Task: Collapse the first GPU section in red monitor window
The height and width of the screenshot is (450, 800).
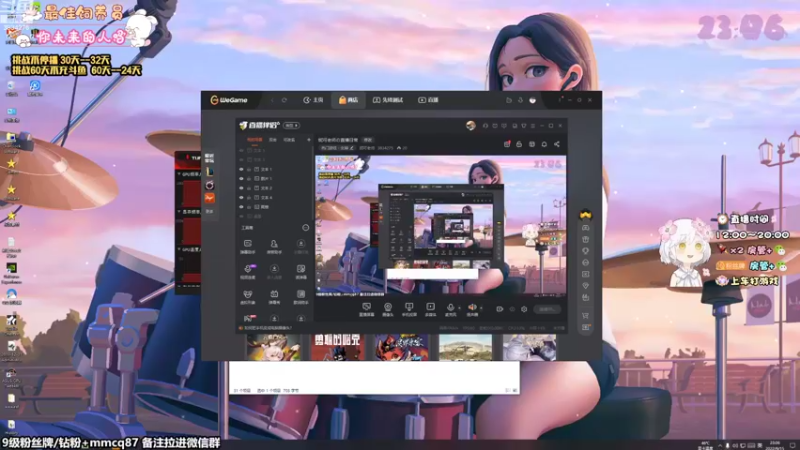Action: [179, 174]
